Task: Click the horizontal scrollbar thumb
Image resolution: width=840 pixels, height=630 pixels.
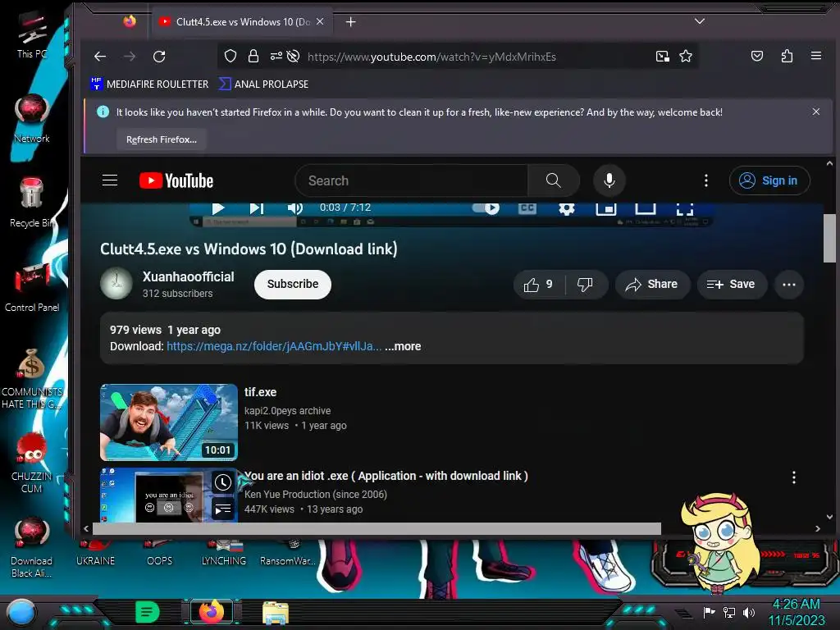Action: (x=377, y=529)
